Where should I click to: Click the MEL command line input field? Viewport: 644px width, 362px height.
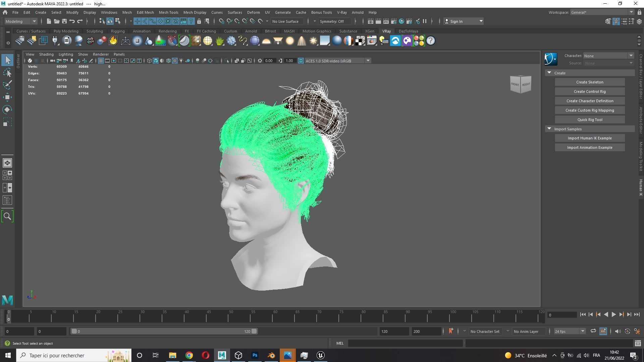[x=405, y=343]
